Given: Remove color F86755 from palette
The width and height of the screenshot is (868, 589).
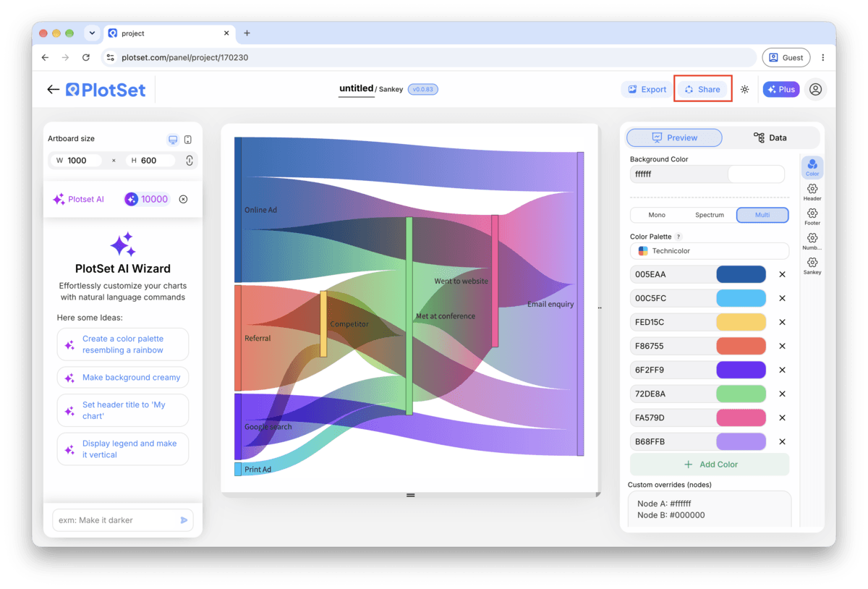Looking at the screenshot, I should [x=782, y=346].
